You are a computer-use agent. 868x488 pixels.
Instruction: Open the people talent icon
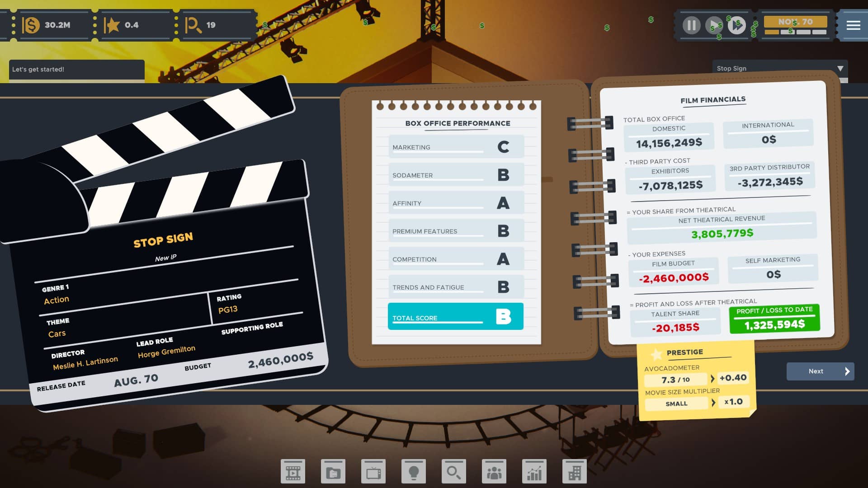pos(494,472)
